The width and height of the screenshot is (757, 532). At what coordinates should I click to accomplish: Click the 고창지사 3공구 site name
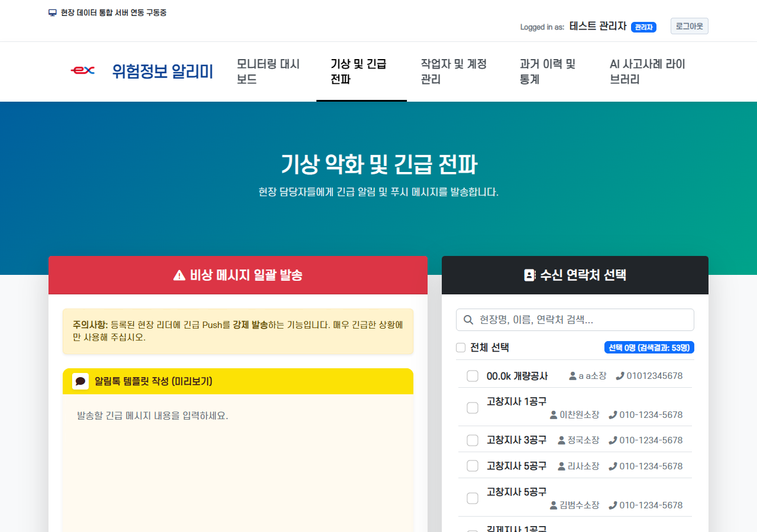click(516, 440)
